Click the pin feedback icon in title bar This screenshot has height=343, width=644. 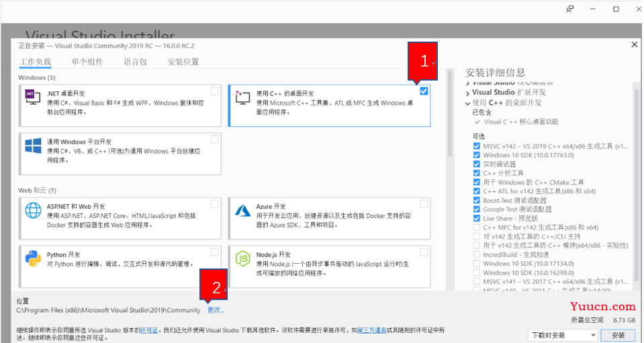(569, 9)
